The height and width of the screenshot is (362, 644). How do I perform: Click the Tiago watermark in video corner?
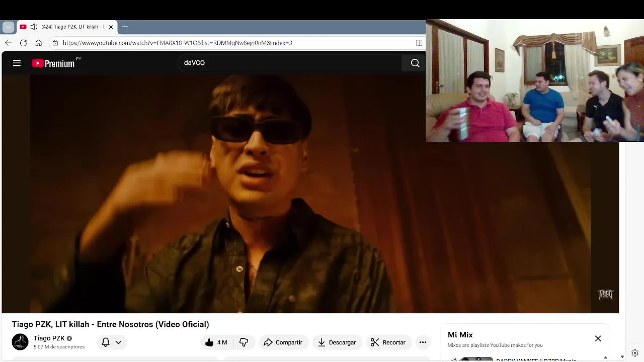(605, 295)
